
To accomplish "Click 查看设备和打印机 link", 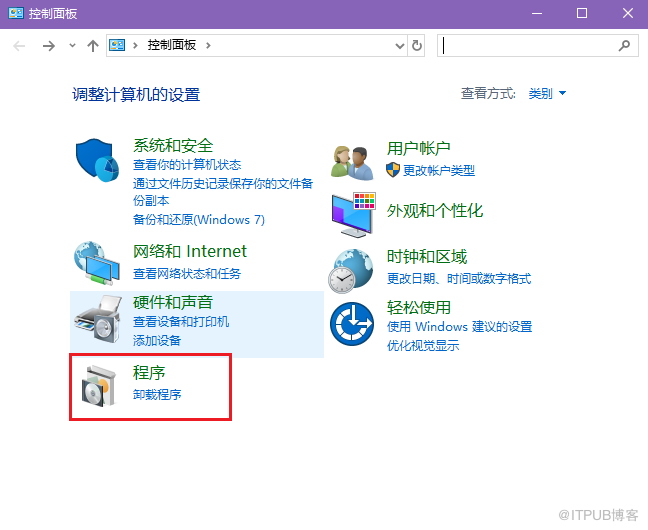I will pos(181,322).
